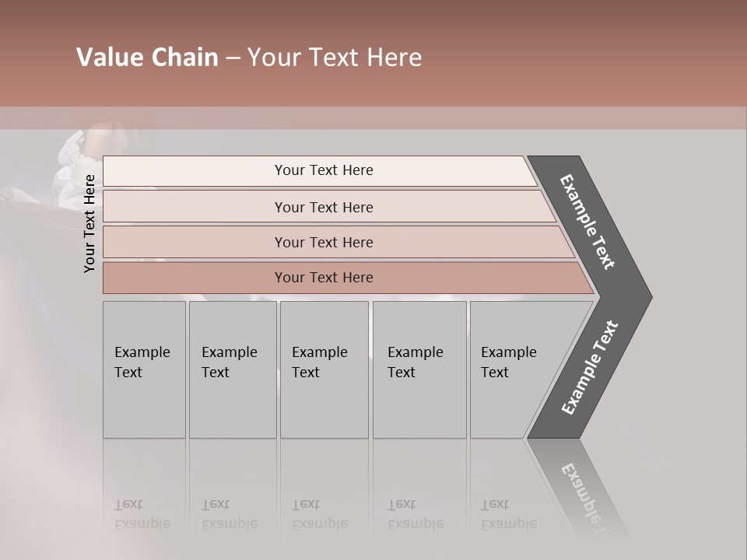The height and width of the screenshot is (560, 747).
Task: Click the first "Example Text" box on the left
Action: coord(144,369)
